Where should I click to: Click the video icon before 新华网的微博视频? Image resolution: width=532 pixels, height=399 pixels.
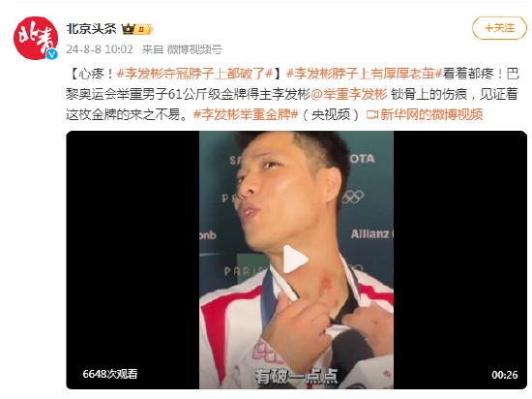click(372, 115)
